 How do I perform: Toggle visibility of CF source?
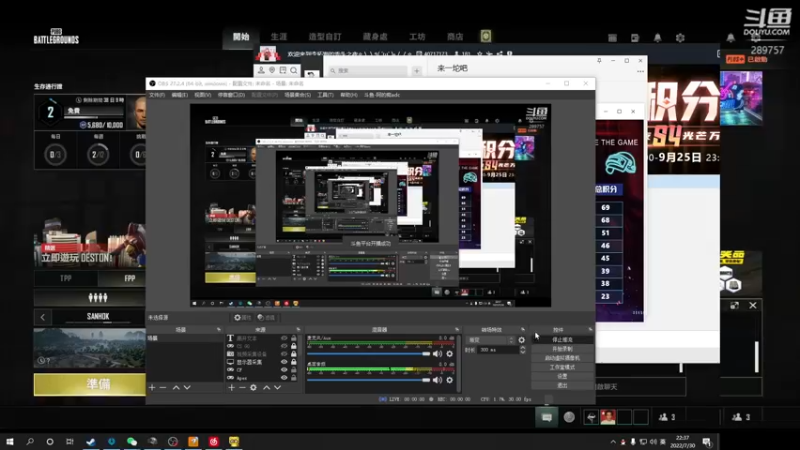point(284,370)
